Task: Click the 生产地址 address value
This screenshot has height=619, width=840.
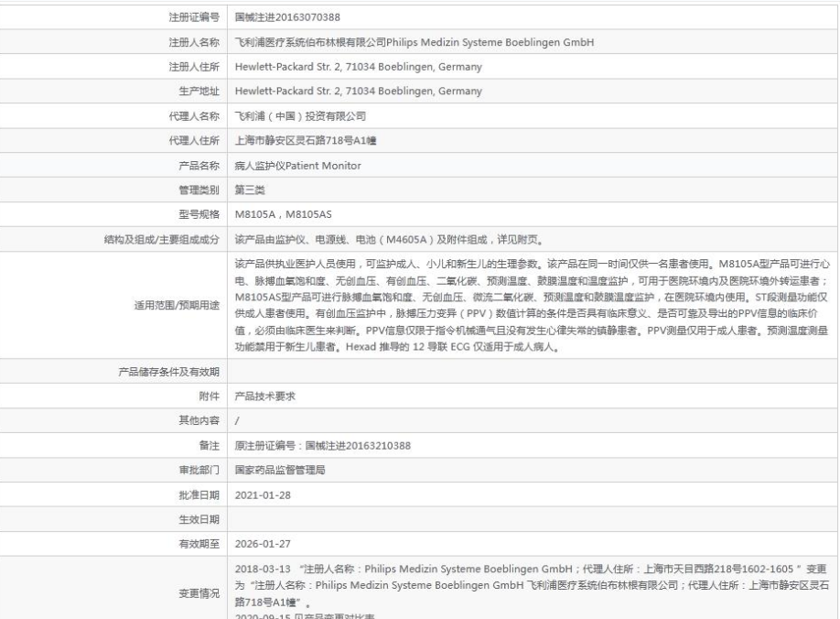Action: 359,91
